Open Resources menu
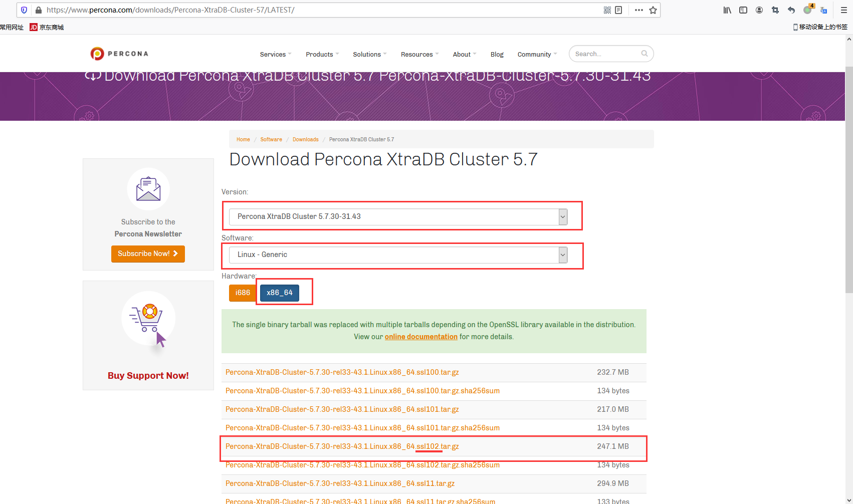 (x=419, y=54)
